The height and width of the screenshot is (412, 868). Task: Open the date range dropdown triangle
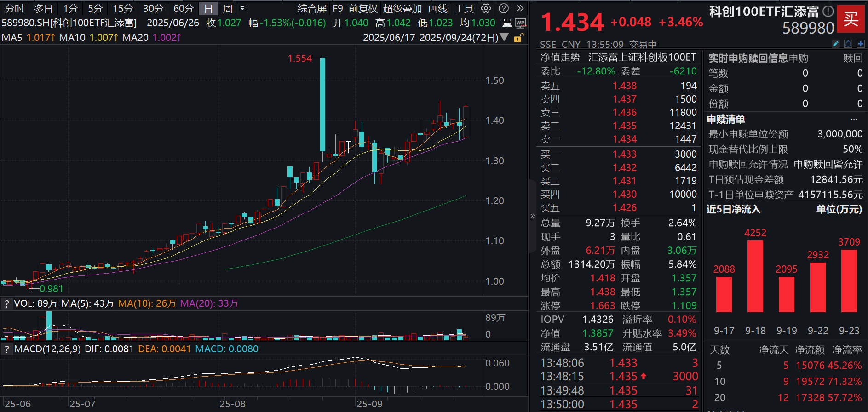505,37
